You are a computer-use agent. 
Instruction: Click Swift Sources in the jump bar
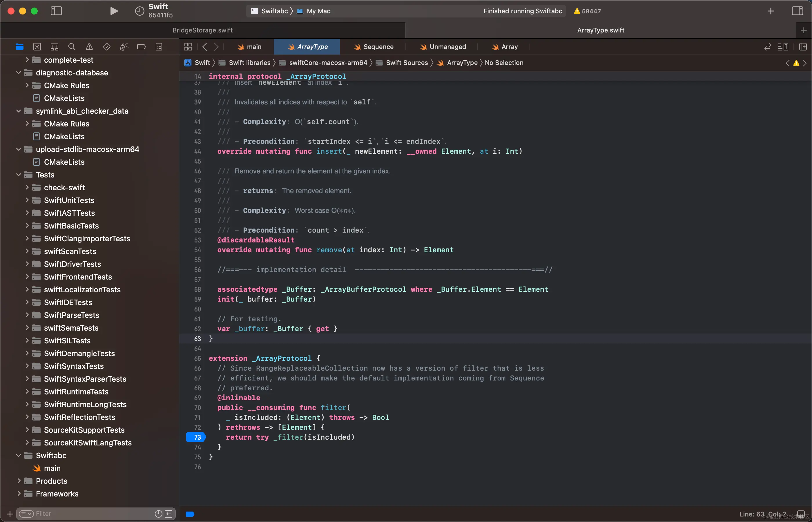[x=402, y=63]
